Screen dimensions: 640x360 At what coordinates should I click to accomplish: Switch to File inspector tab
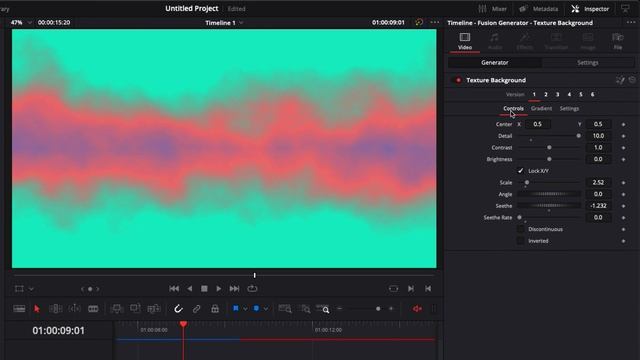[618, 41]
